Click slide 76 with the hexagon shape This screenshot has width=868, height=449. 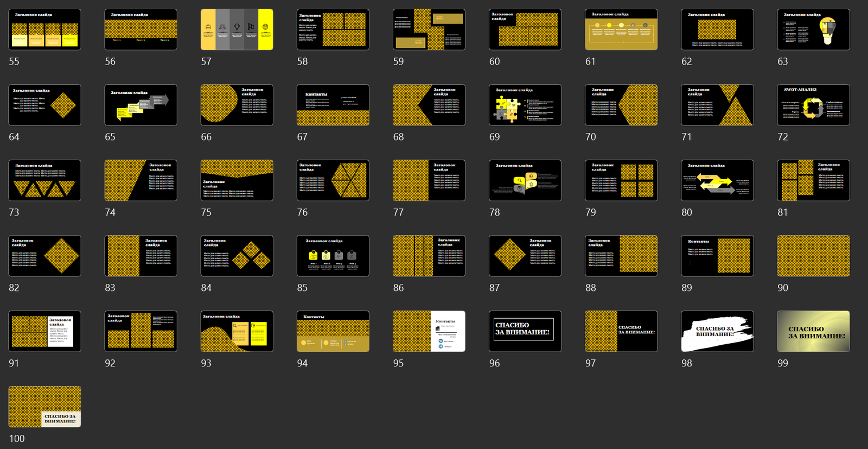(333, 180)
